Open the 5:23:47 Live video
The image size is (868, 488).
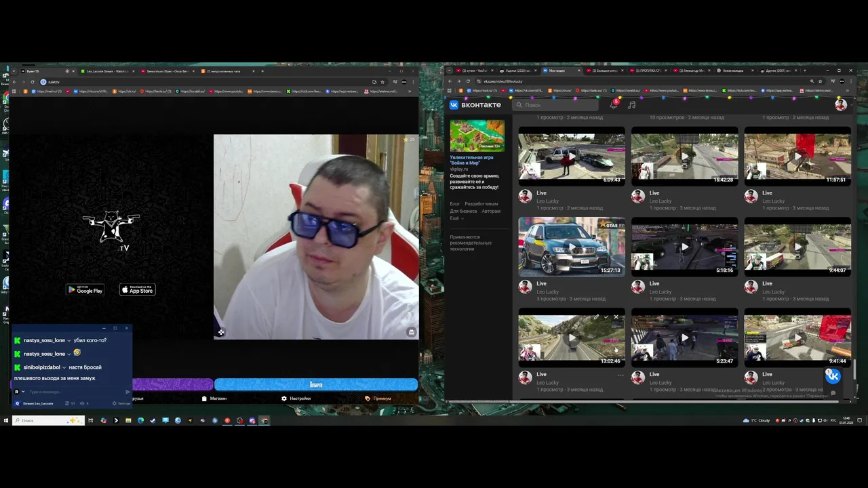coord(684,337)
